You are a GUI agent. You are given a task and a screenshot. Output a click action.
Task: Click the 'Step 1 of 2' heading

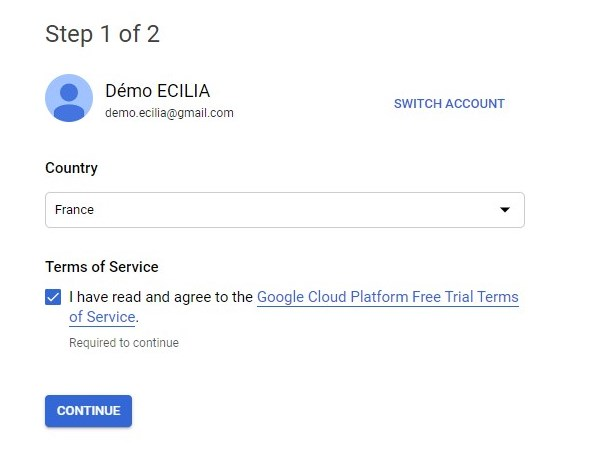click(x=102, y=34)
